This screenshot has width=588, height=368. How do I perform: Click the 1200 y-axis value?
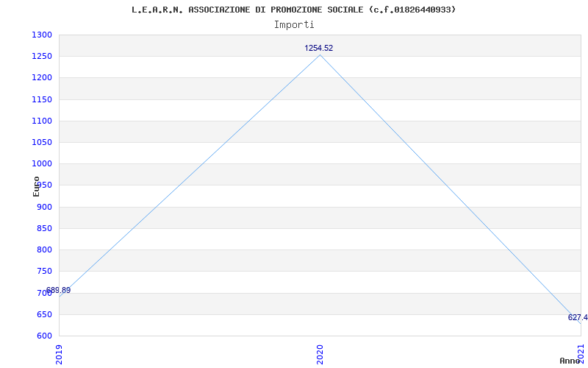[42, 78]
